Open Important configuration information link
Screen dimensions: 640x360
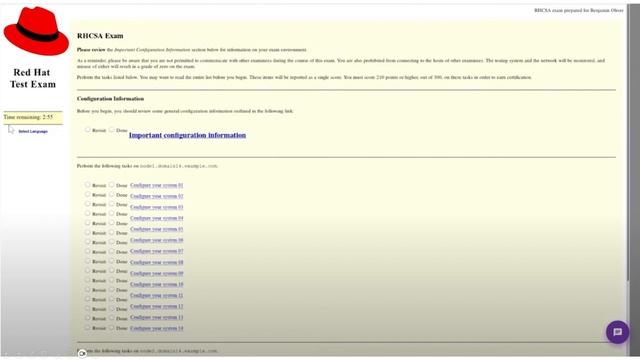187,135
